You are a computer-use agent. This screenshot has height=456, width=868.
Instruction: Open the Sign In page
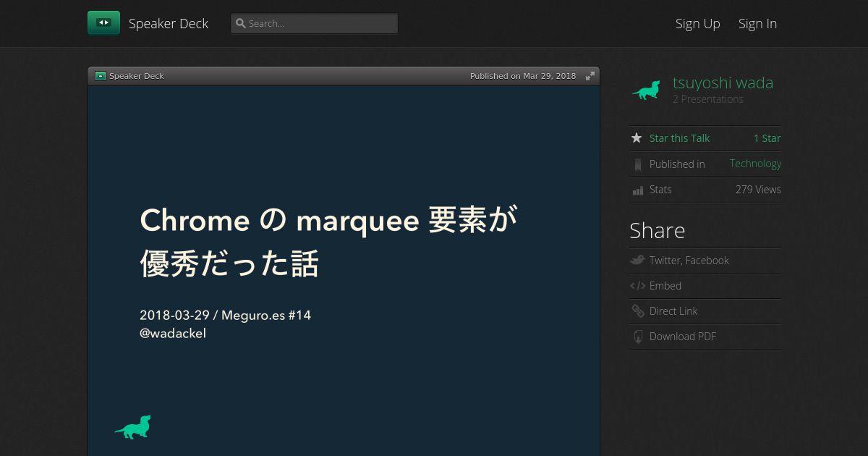[757, 23]
